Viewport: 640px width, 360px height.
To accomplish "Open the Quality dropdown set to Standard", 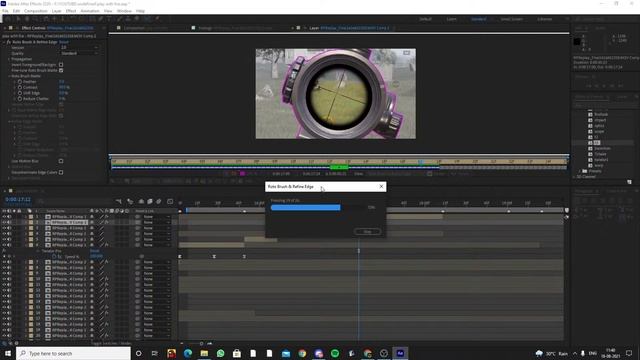I will [79, 53].
